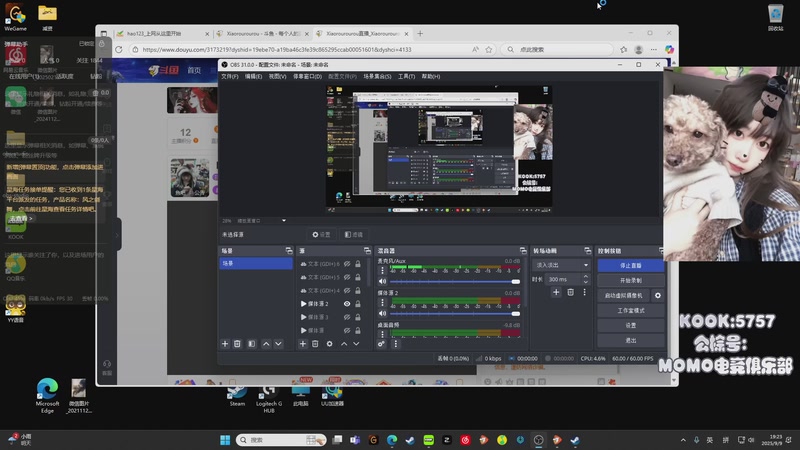Add a new source with the plus icon
The image size is (800, 450).
(x=303, y=344)
